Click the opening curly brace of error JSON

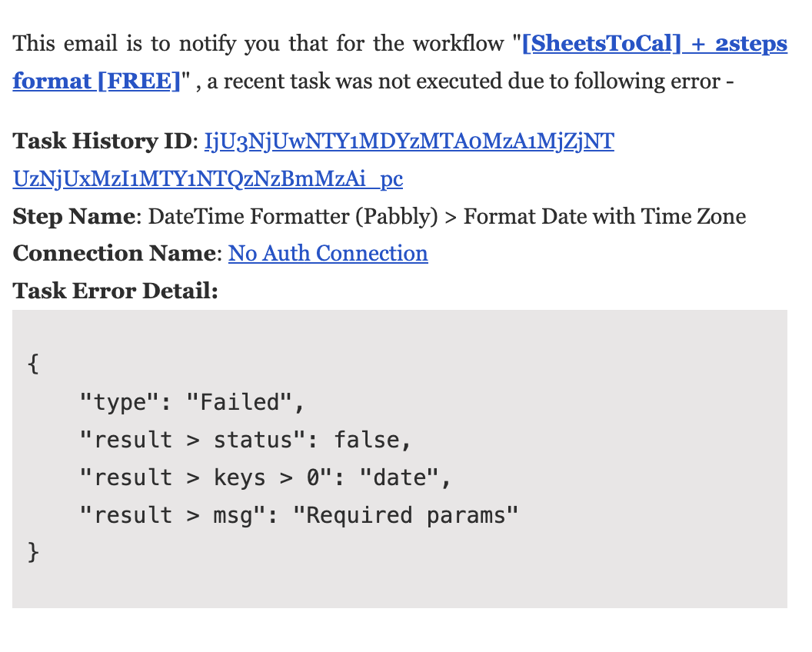click(x=32, y=364)
